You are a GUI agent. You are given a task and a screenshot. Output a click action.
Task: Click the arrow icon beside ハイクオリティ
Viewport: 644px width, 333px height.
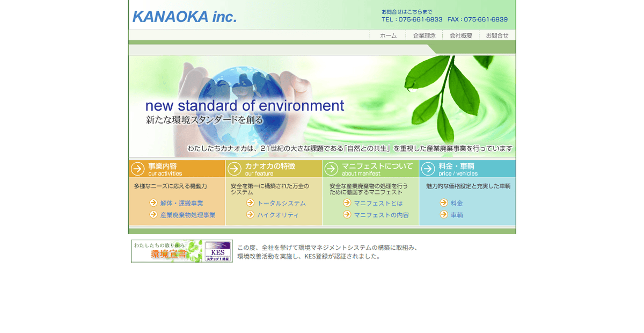coord(250,215)
